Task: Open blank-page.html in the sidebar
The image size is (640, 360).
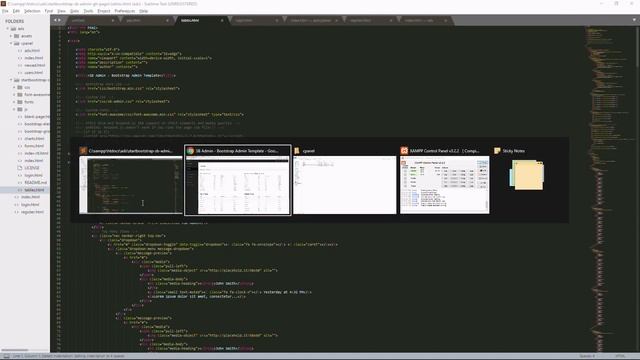Action: (x=37, y=117)
